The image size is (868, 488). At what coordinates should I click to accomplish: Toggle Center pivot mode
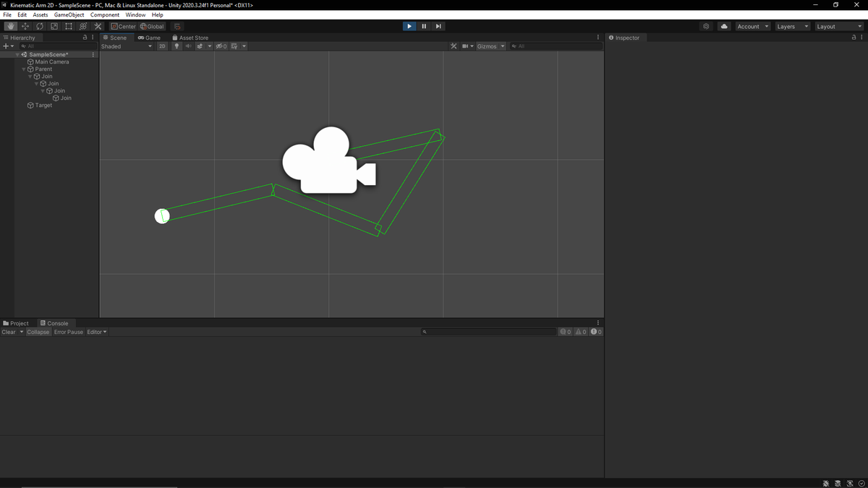pos(123,26)
